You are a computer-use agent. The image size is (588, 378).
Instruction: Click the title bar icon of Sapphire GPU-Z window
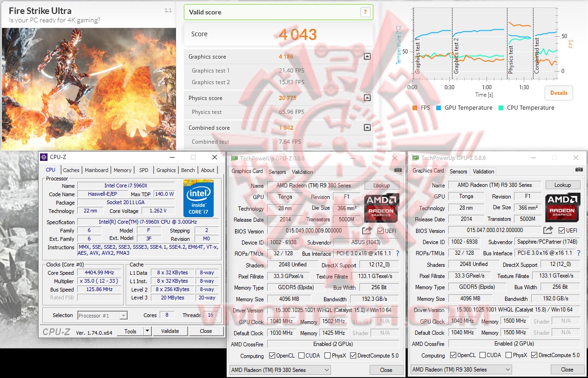point(415,158)
